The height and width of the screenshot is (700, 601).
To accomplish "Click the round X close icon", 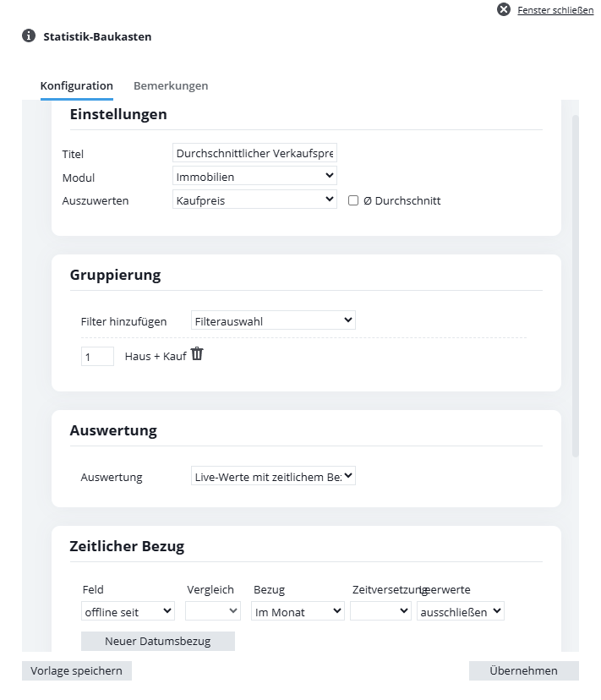I will click(504, 9).
